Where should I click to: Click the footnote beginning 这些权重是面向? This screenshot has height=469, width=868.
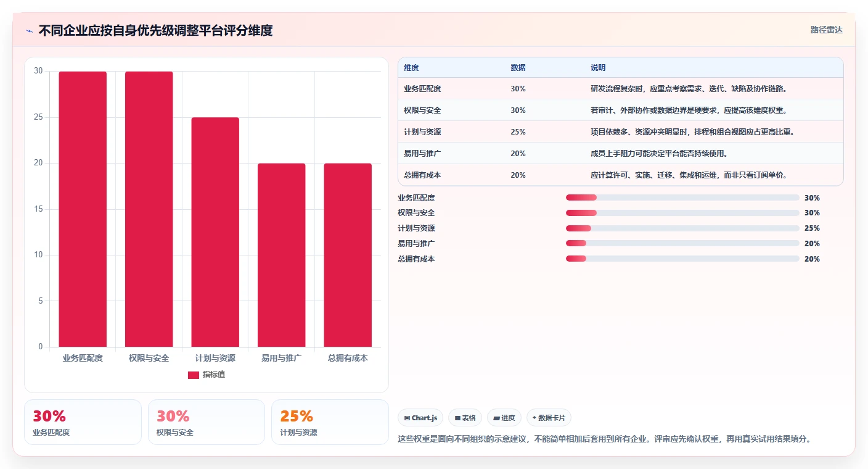click(604, 439)
